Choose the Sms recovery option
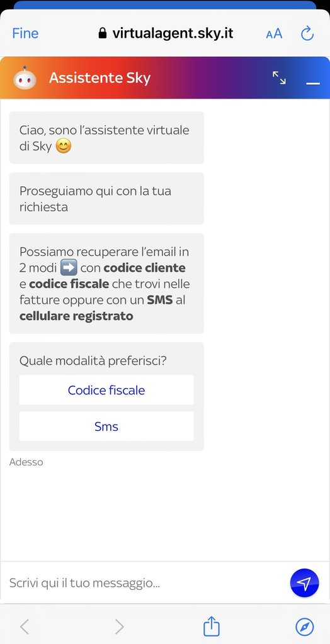Image resolution: width=330 pixels, height=644 pixels. [x=106, y=426]
